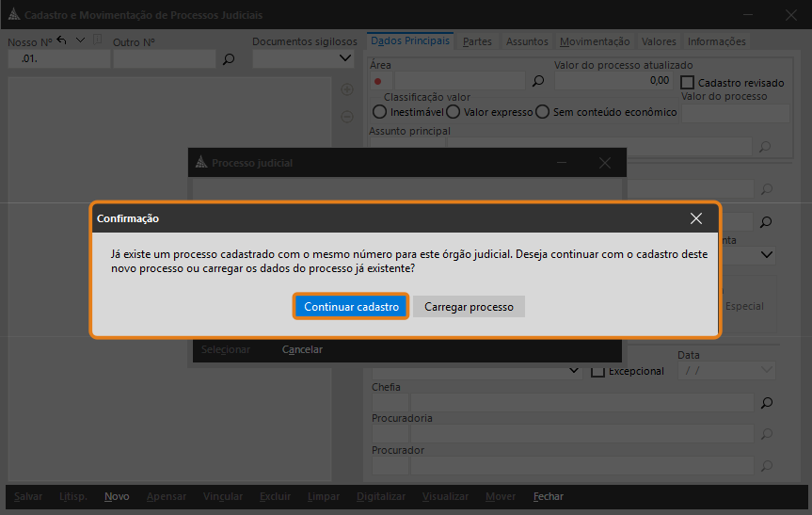This screenshot has width=812, height=515.
Task: Click the circled minus icon beside left panel
Action: (x=347, y=117)
